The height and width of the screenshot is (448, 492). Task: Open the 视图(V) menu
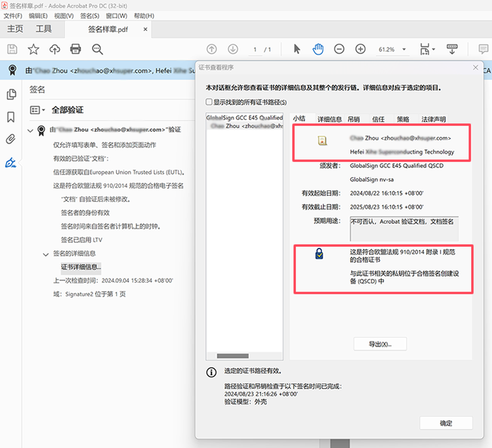tap(64, 16)
